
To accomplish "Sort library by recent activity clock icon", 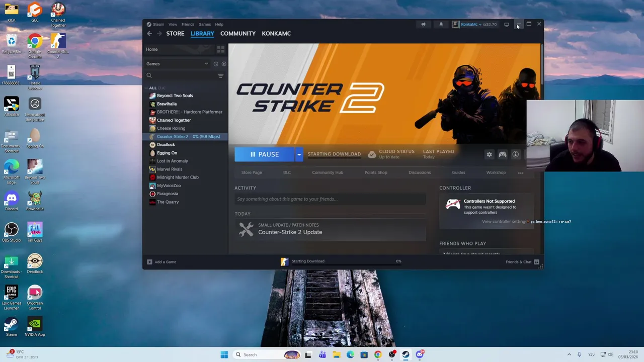I will (x=216, y=64).
